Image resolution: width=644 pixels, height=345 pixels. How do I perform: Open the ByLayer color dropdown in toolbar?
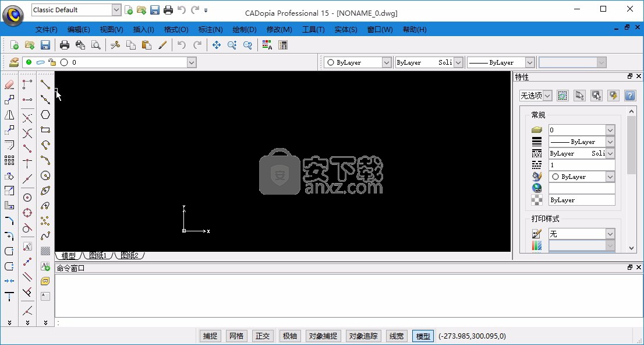pos(386,62)
